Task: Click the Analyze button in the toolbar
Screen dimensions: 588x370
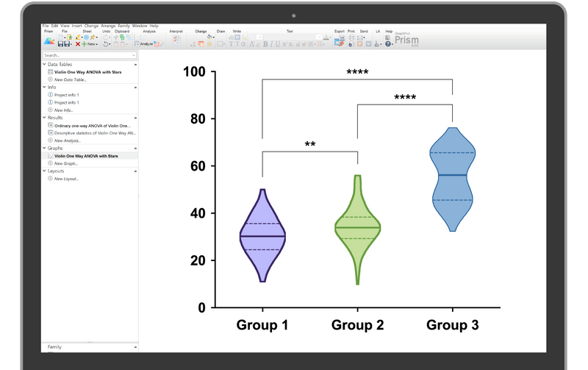Action: [x=143, y=44]
